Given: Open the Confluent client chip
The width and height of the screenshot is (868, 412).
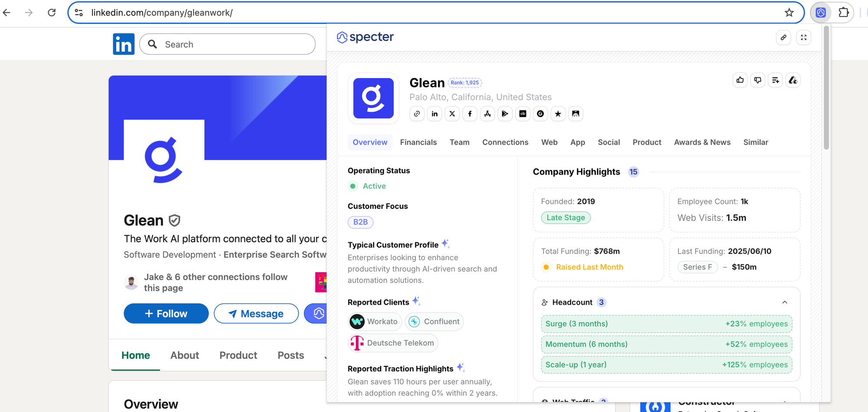Looking at the screenshot, I should (x=434, y=322).
